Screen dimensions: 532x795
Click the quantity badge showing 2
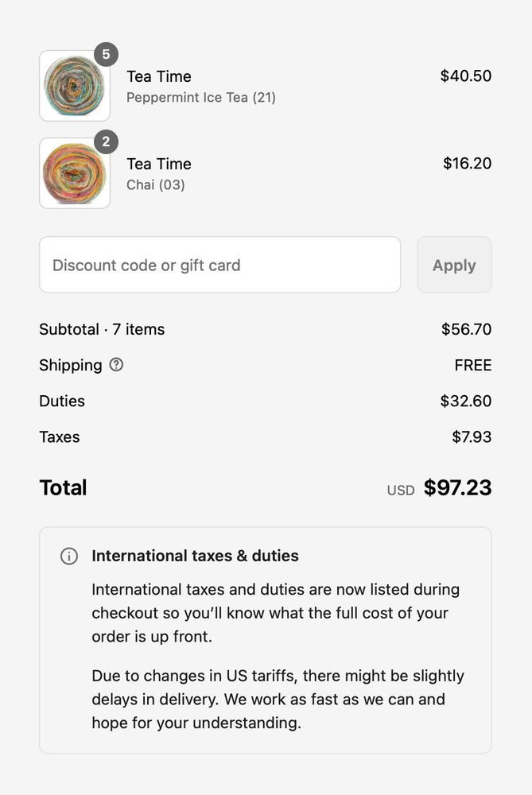coord(106,142)
